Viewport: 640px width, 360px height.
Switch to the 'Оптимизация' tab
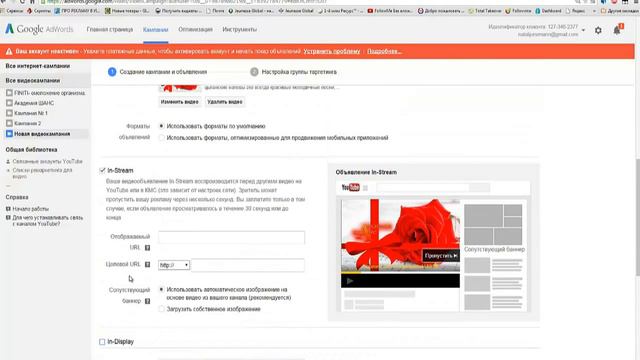point(195,29)
